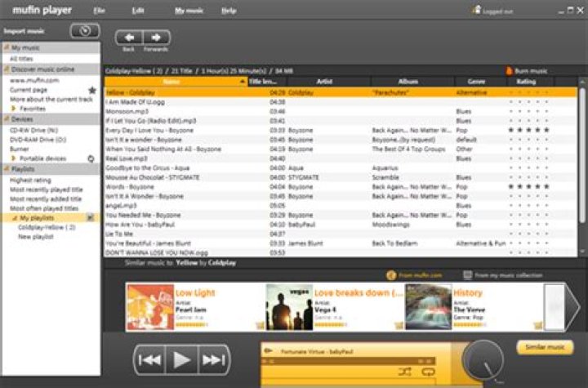Collapse the My playlists tree node
The height and width of the screenshot is (388, 588).
[15, 218]
